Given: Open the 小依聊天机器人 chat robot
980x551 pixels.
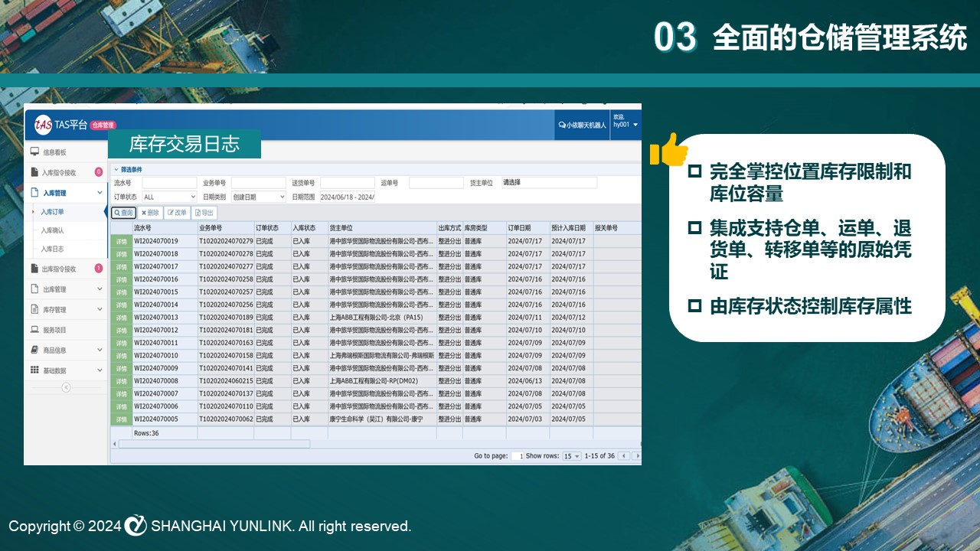Looking at the screenshot, I should 582,125.
